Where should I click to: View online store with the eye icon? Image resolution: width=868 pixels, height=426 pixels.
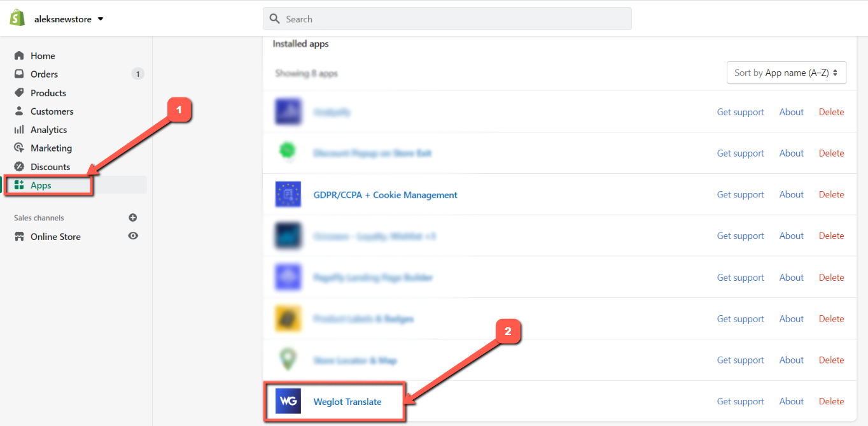133,236
